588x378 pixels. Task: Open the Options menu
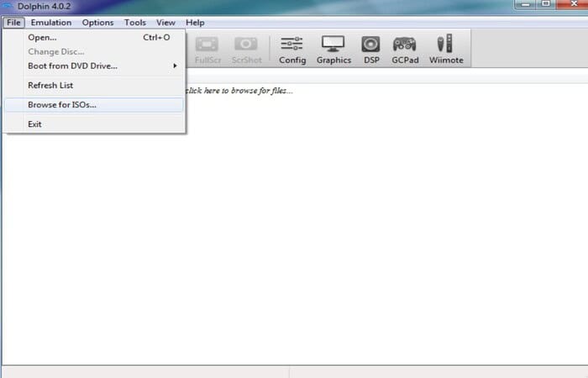(x=97, y=23)
